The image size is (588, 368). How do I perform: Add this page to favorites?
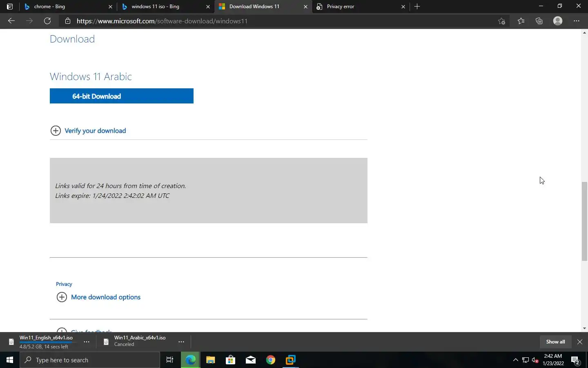(501, 21)
